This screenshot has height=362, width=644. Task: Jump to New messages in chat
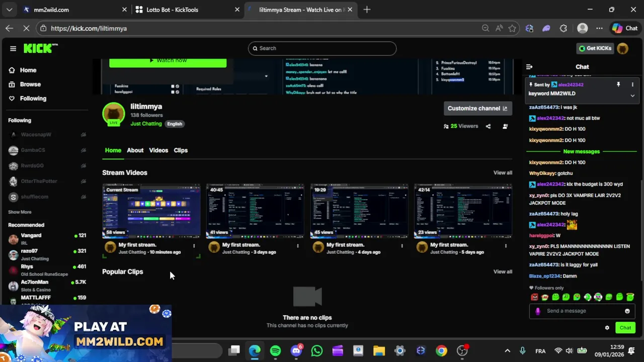[582, 151]
